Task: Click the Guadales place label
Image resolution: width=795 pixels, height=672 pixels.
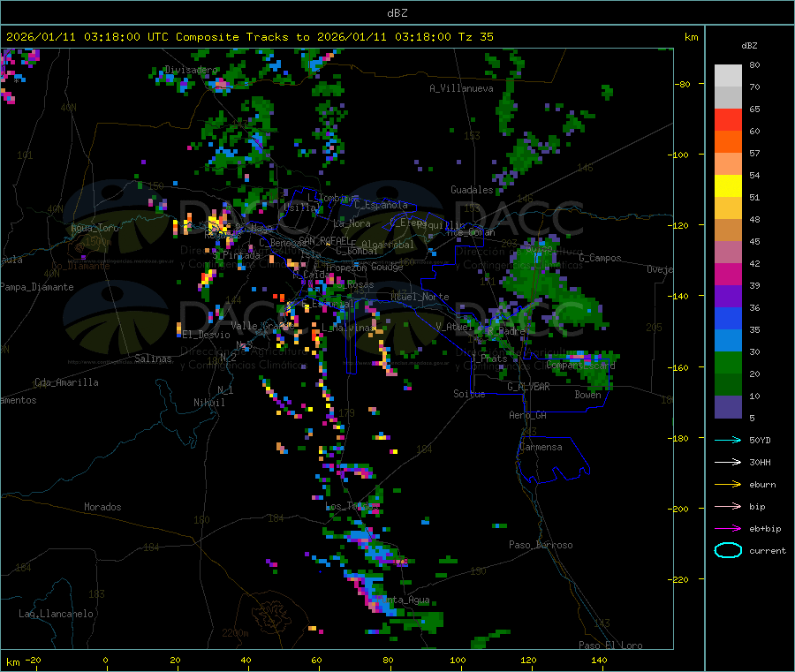Action: point(472,190)
